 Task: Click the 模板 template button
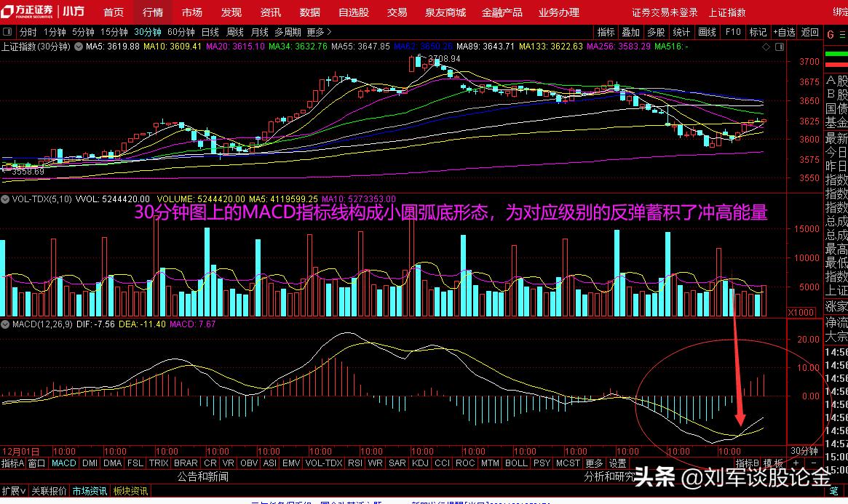tap(773, 463)
